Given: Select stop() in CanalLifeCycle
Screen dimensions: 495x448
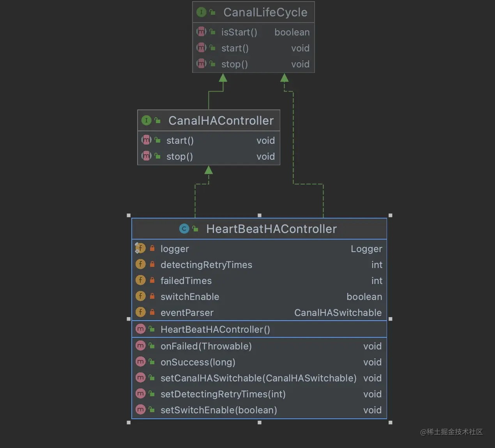Looking at the screenshot, I should [x=235, y=64].
